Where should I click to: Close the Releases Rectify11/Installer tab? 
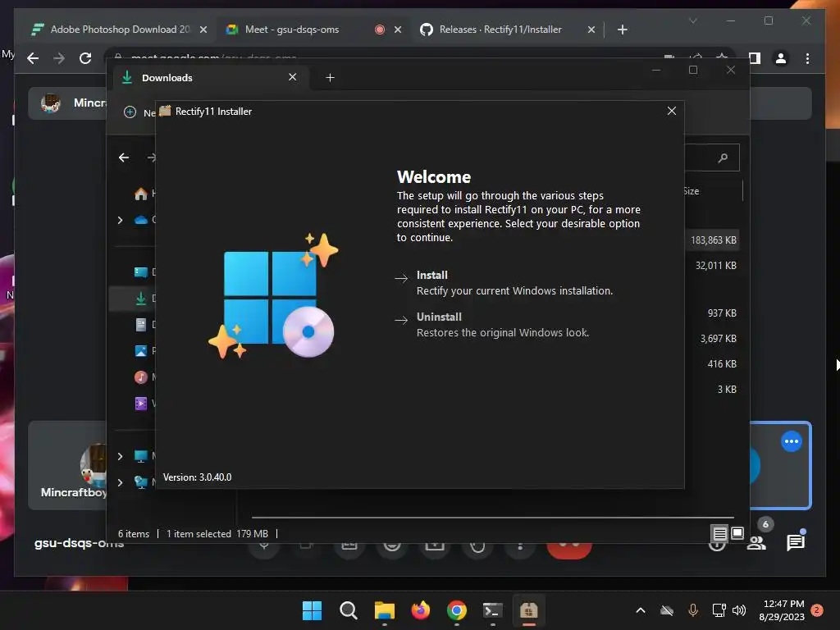tap(591, 30)
